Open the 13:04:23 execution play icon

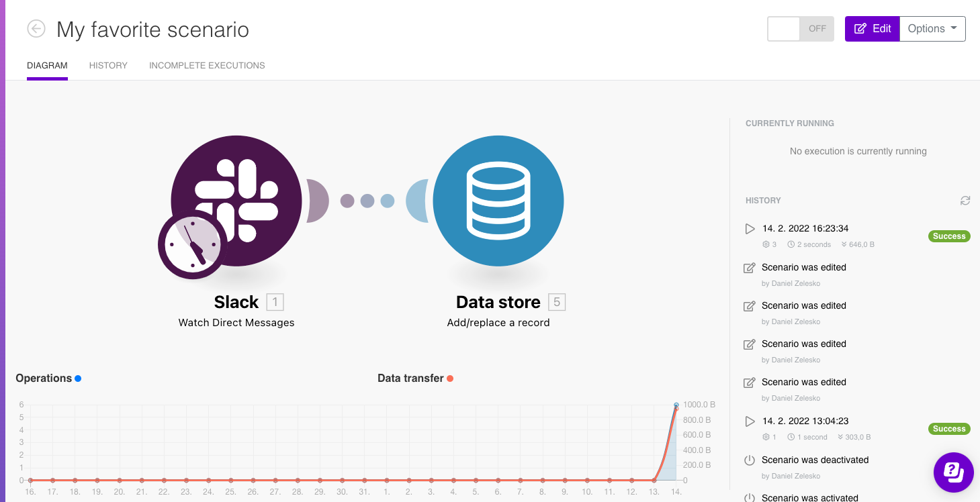coord(750,421)
